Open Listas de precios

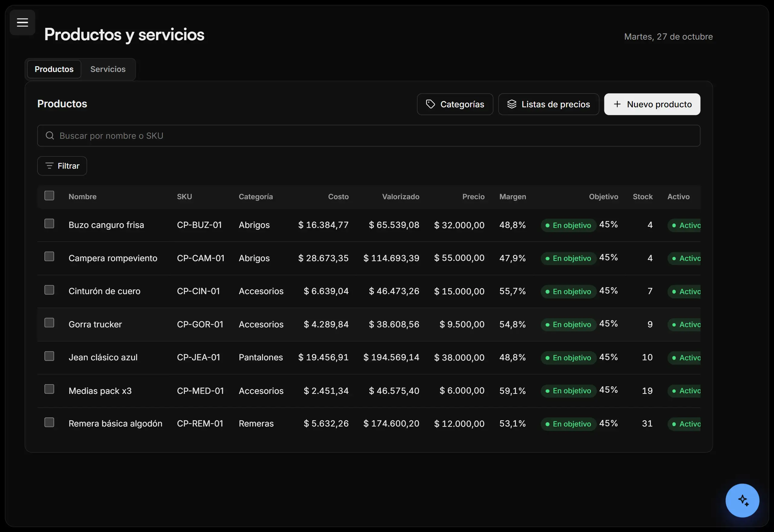[548, 104]
